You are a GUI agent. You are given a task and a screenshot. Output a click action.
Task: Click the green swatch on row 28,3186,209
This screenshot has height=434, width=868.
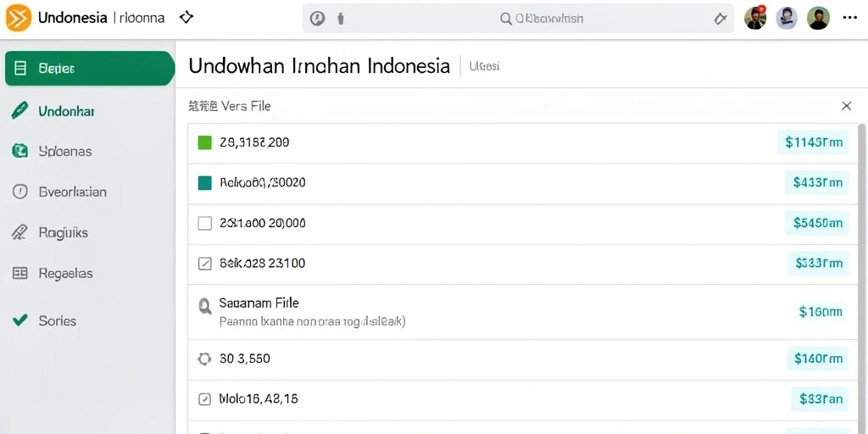[205, 142]
